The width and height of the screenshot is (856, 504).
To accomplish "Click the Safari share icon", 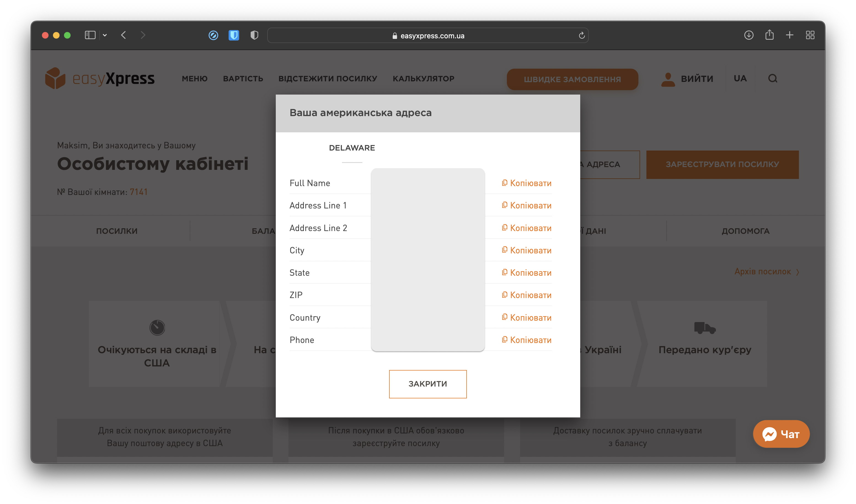I will tap(769, 35).
